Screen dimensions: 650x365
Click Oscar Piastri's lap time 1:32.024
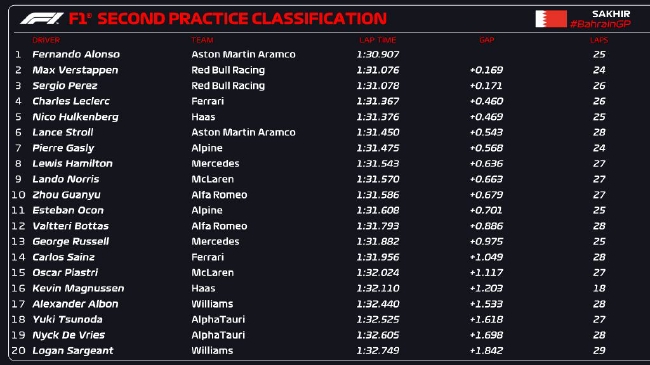coord(378,273)
